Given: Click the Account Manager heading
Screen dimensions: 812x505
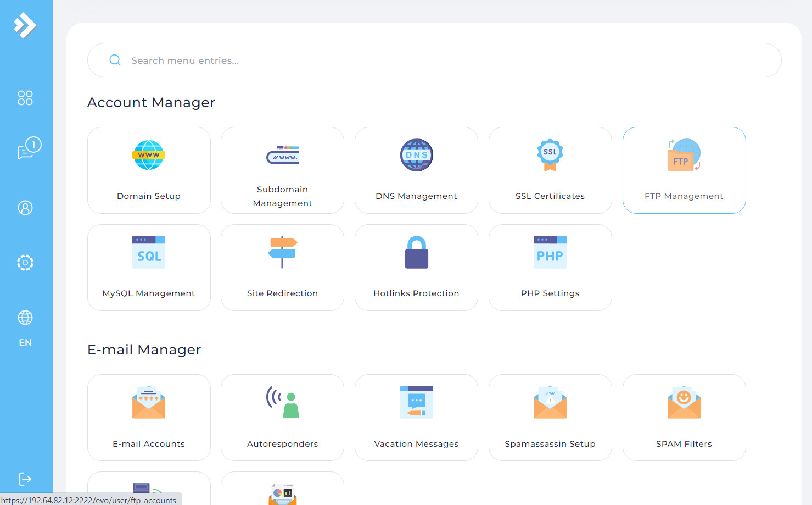Looking at the screenshot, I should pos(151,103).
